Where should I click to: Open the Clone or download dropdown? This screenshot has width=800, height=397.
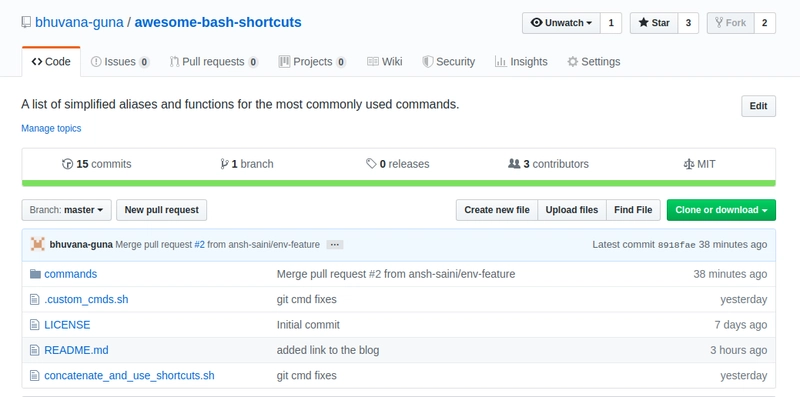tap(721, 210)
